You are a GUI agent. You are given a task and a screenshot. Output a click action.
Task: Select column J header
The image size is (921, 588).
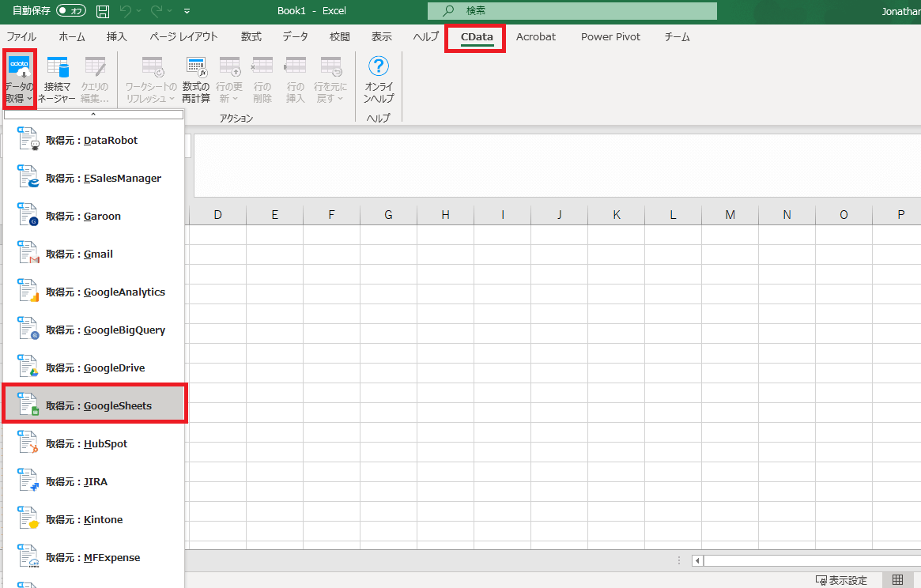(559, 215)
